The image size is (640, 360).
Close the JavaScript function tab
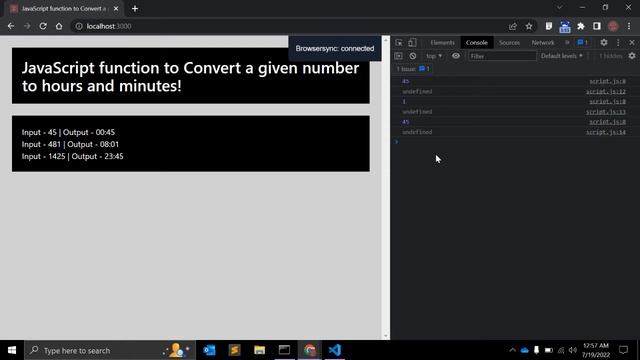pyautogui.click(x=116, y=9)
